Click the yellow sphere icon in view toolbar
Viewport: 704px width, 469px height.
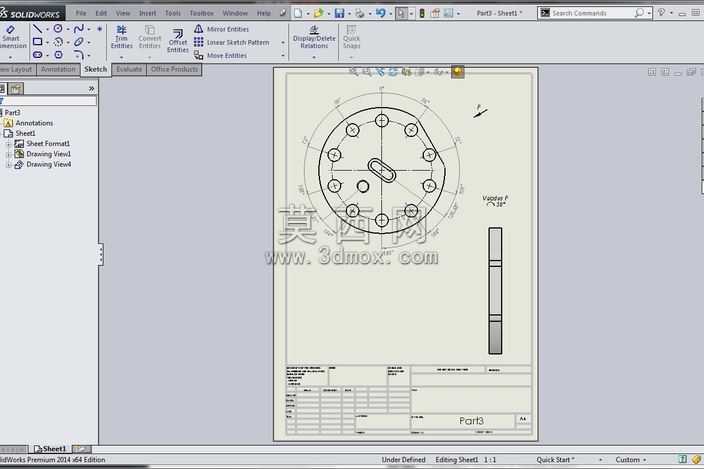coord(458,71)
